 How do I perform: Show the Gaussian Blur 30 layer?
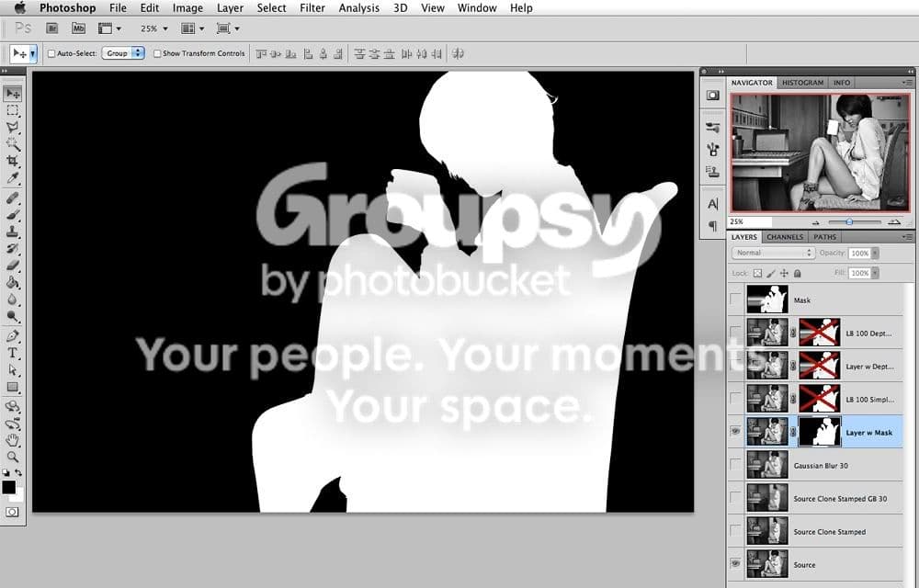click(x=735, y=464)
